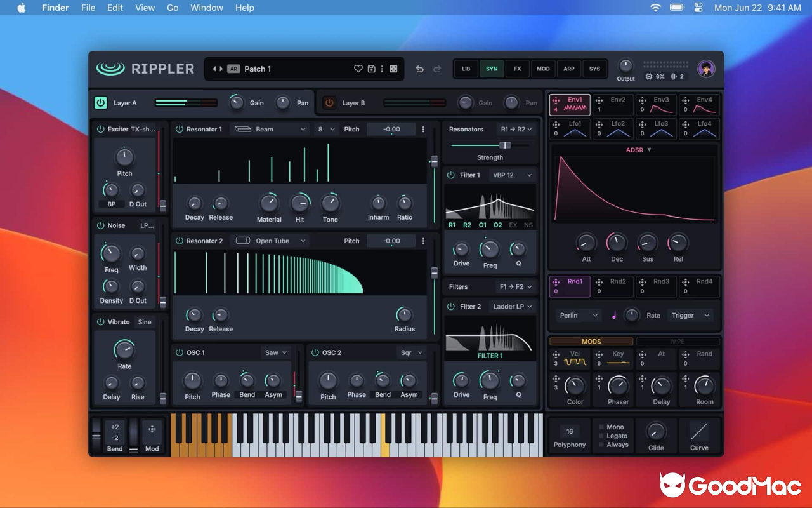Open the user avatar profile
This screenshot has height=508, width=812.
pyautogui.click(x=706, y=69)
